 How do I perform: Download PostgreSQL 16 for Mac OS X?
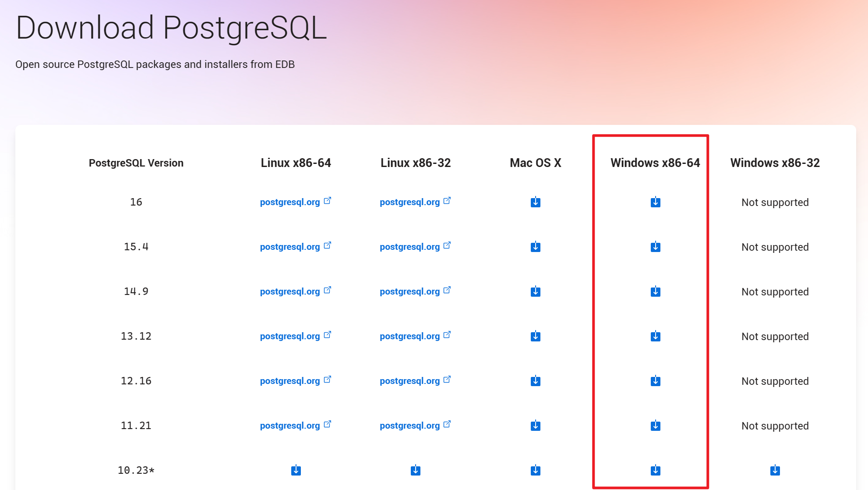(535, 202)
